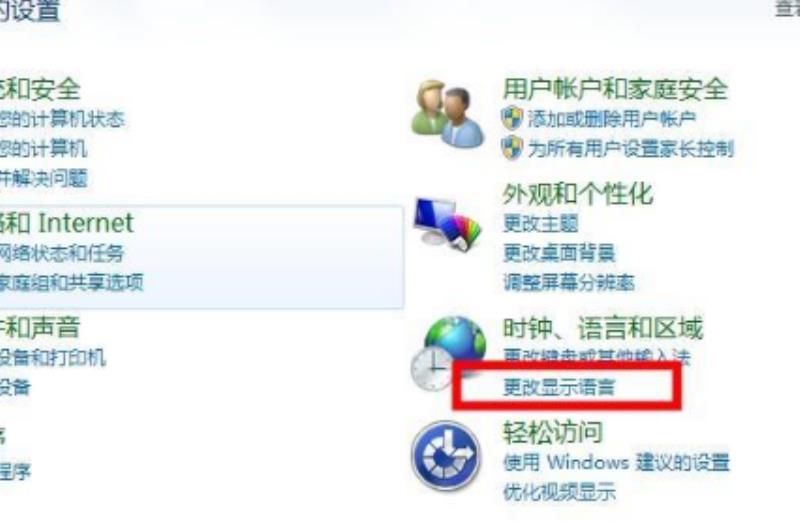Click the globe and clock icon
The width and height of the screenshot is (800, 522).
coord(448,353)
